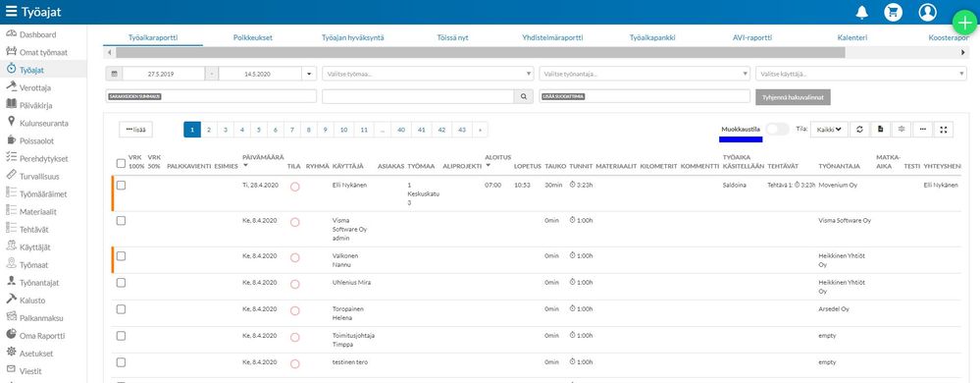Open Päiväkirja sidebar item

(35, 105)
